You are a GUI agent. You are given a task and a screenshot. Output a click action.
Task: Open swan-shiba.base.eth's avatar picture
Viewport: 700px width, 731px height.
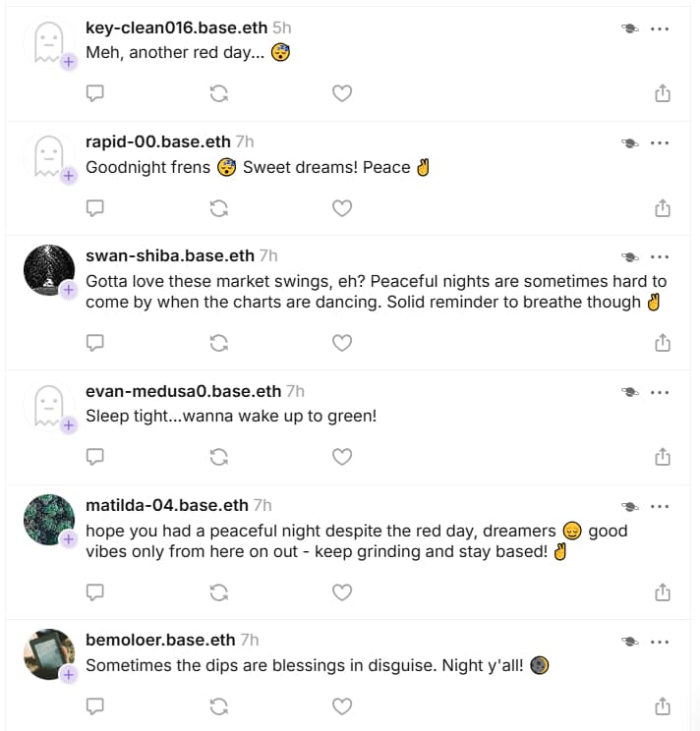click(x=48, y=269)
